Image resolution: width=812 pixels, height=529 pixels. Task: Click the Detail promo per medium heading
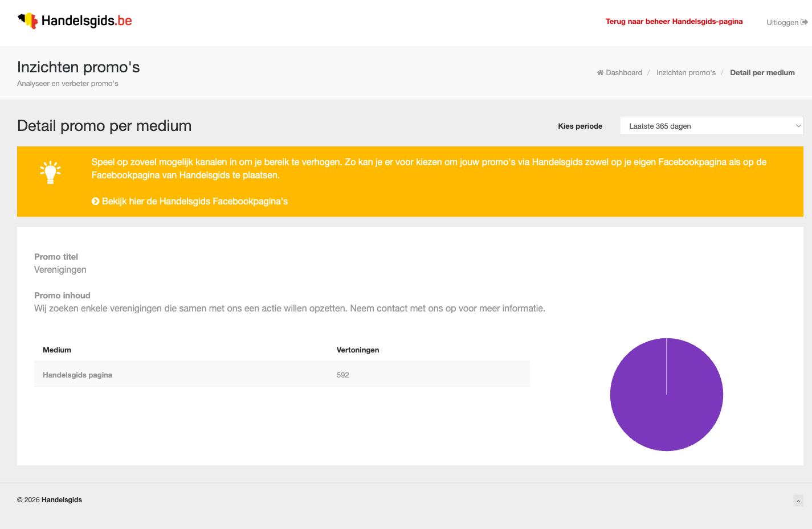[104, 126]
